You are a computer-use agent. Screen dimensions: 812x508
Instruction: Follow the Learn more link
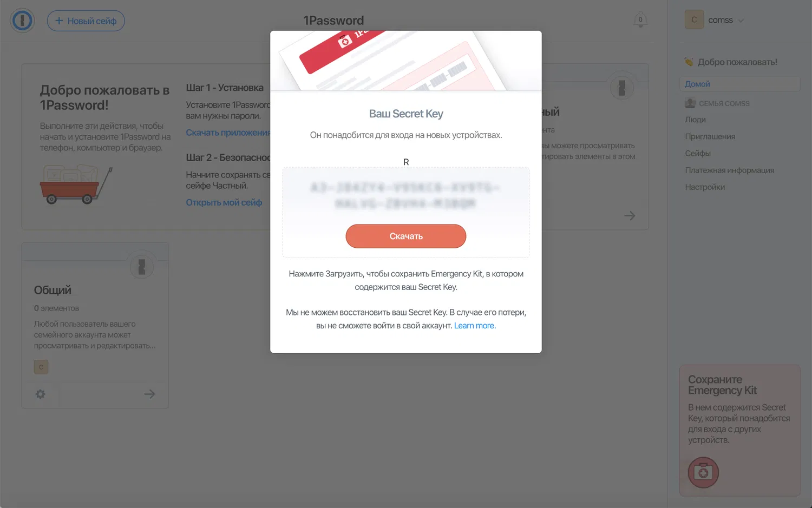[475, 326]
